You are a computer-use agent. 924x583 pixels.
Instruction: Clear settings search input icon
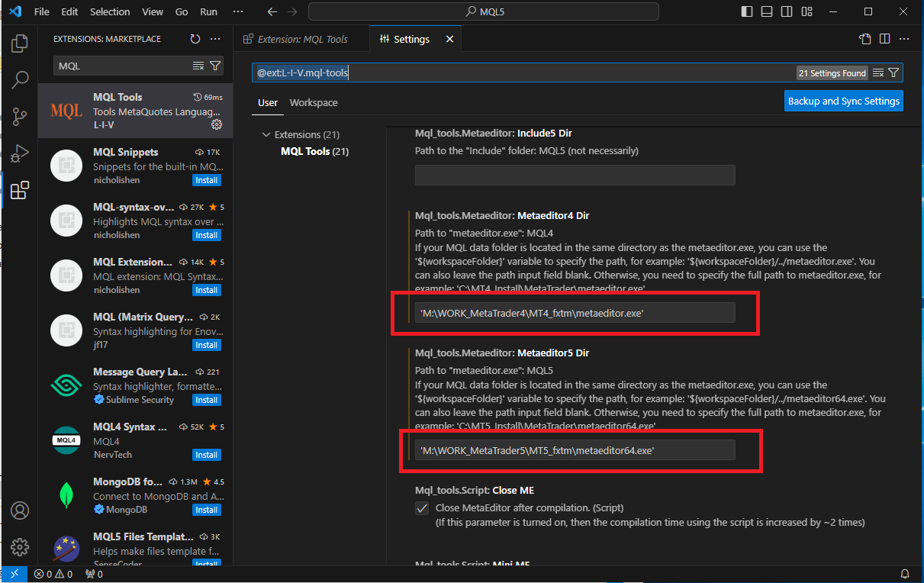[x=878, y=73]
